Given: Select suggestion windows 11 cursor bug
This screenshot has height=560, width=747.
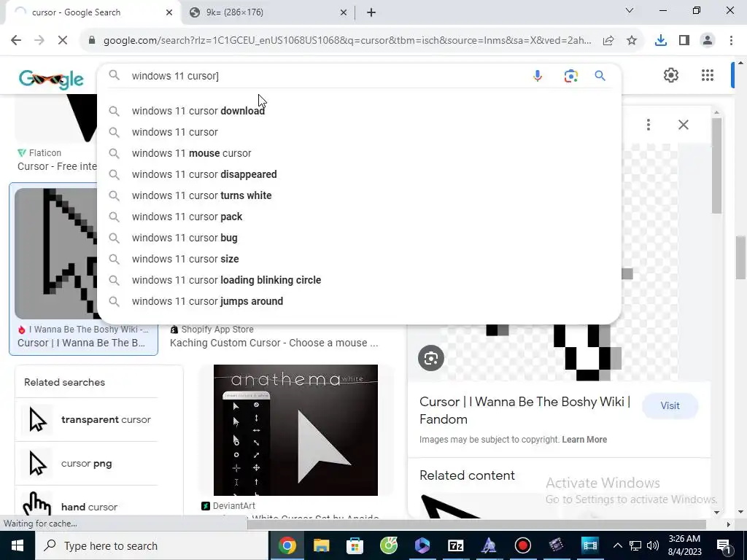Looking at the screenshot, I should pyautogui.click(x=359, y=238).
